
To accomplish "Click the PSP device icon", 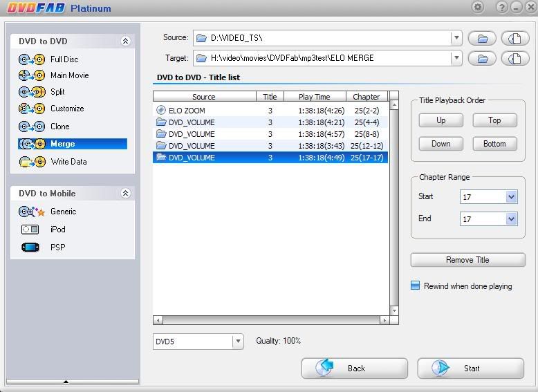I will point(30,248).
